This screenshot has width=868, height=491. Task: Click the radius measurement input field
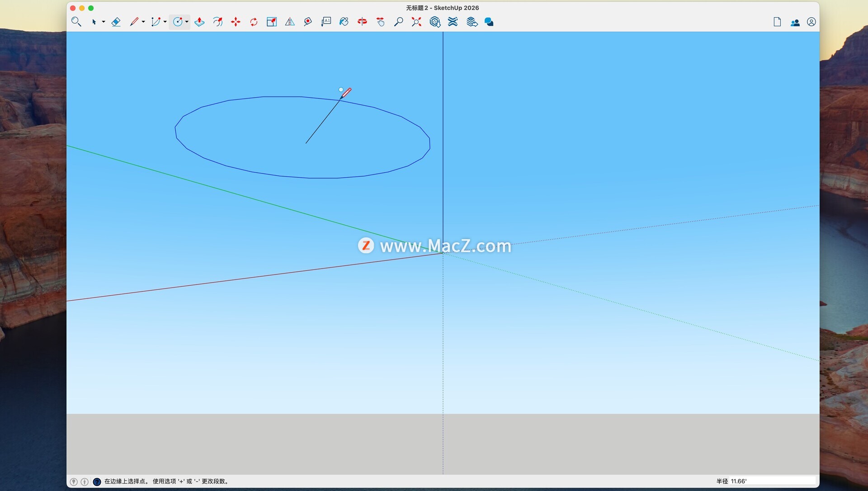(x=772, y=481)
